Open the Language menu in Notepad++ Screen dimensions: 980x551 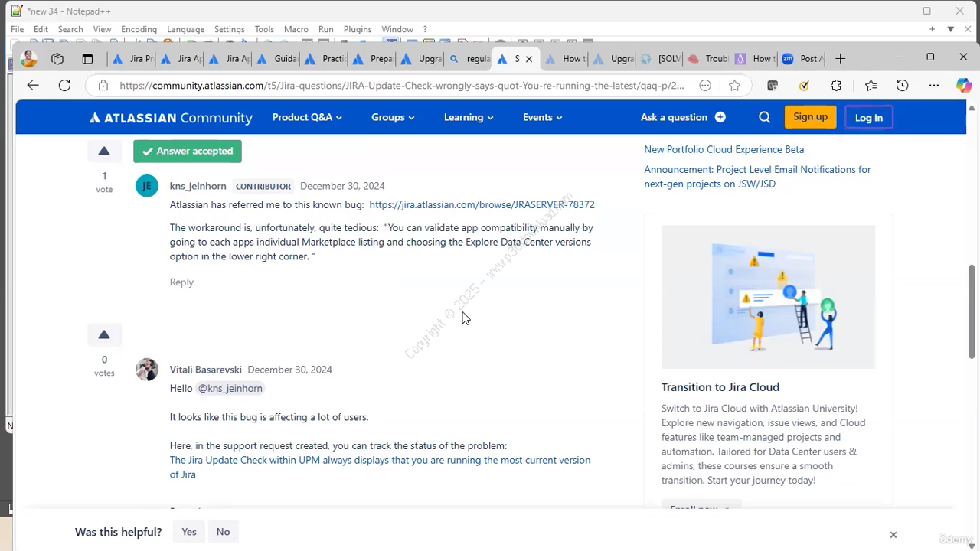click(185, 29)
